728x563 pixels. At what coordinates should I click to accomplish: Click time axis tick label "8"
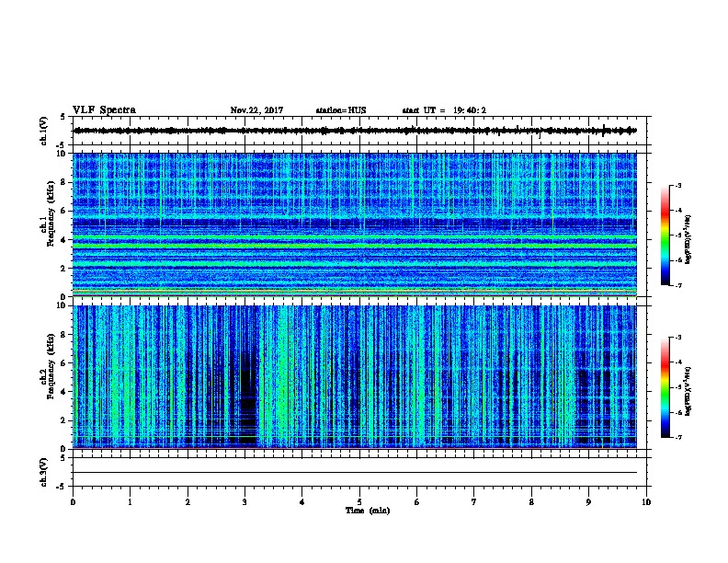[531, 502]
